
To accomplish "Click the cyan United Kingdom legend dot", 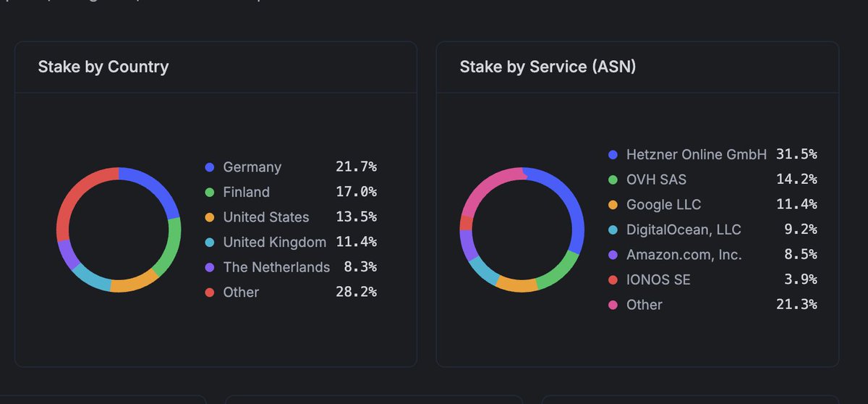I will click(210, 243).
